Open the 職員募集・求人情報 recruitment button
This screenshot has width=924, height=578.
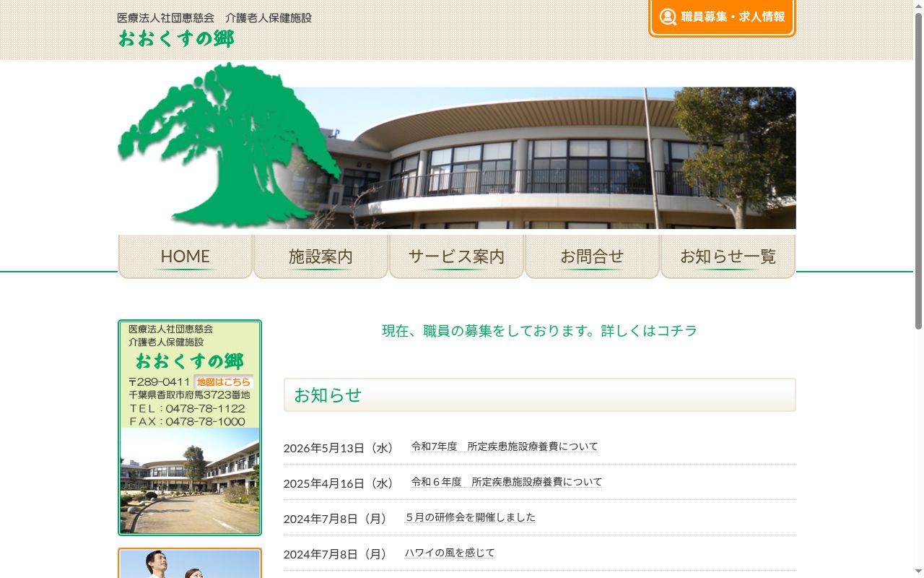(722, 17)
